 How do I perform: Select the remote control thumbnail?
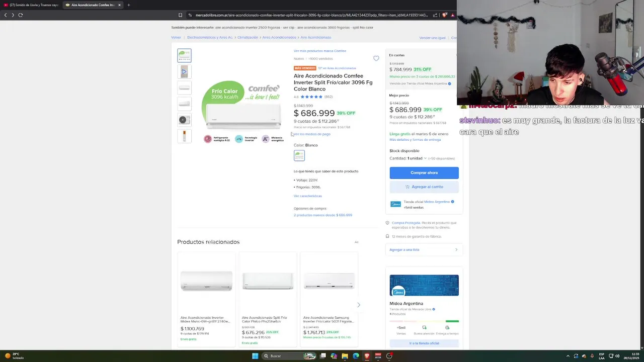(x=184, y=136)
